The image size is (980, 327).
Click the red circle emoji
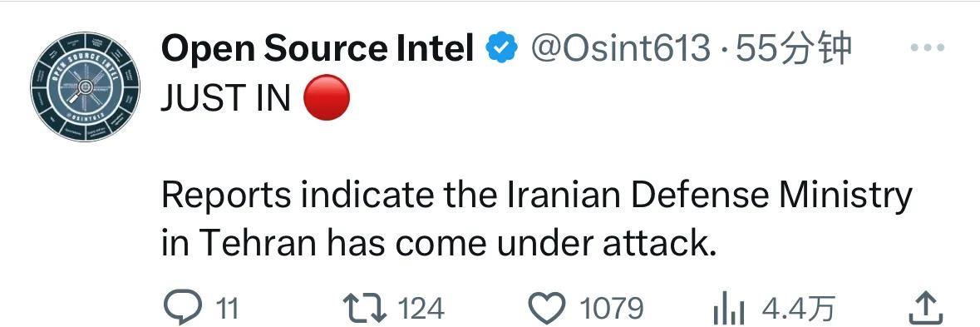[326, 97]
